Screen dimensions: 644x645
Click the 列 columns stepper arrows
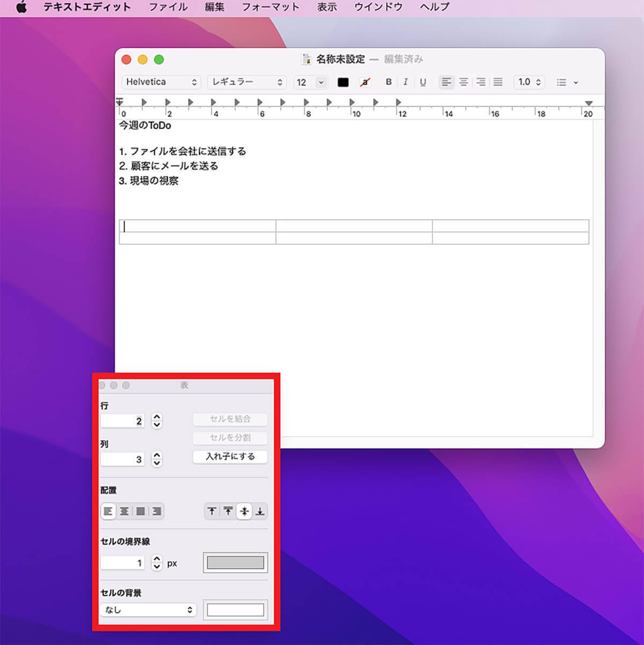point(157,459)
